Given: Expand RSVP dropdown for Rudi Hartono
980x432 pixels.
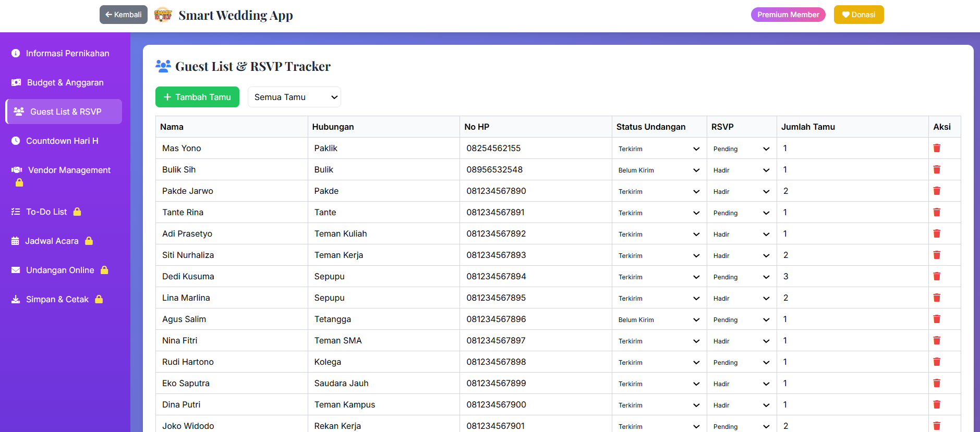Looking at the screenshot, I should click(x=741, y=362).
